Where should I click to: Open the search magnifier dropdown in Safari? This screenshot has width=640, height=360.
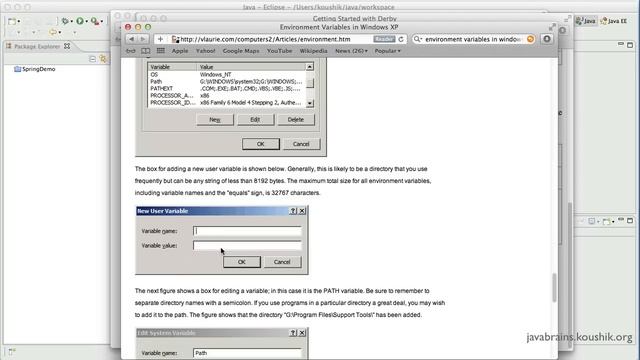tap(418, 39)
